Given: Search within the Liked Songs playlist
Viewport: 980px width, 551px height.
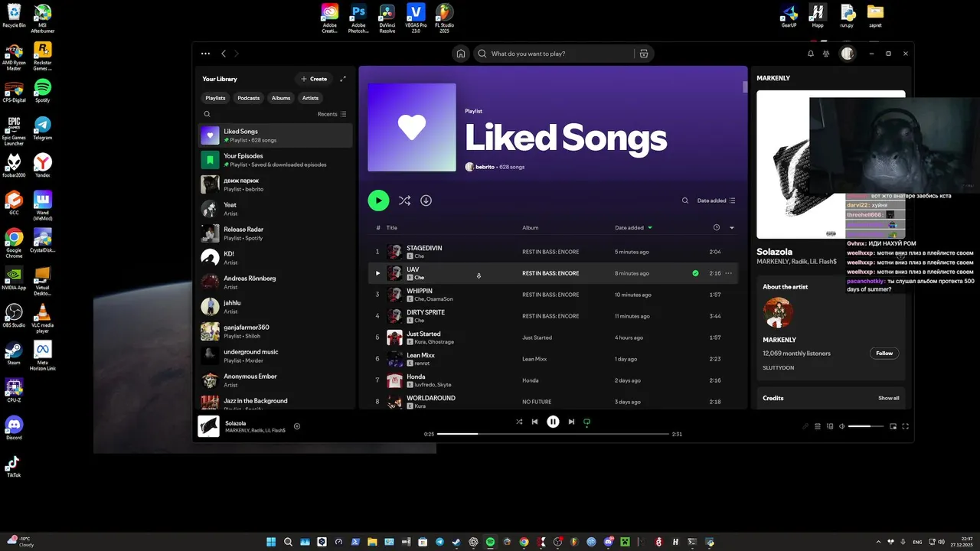Looking at the screenshot, I should point(685,201).
